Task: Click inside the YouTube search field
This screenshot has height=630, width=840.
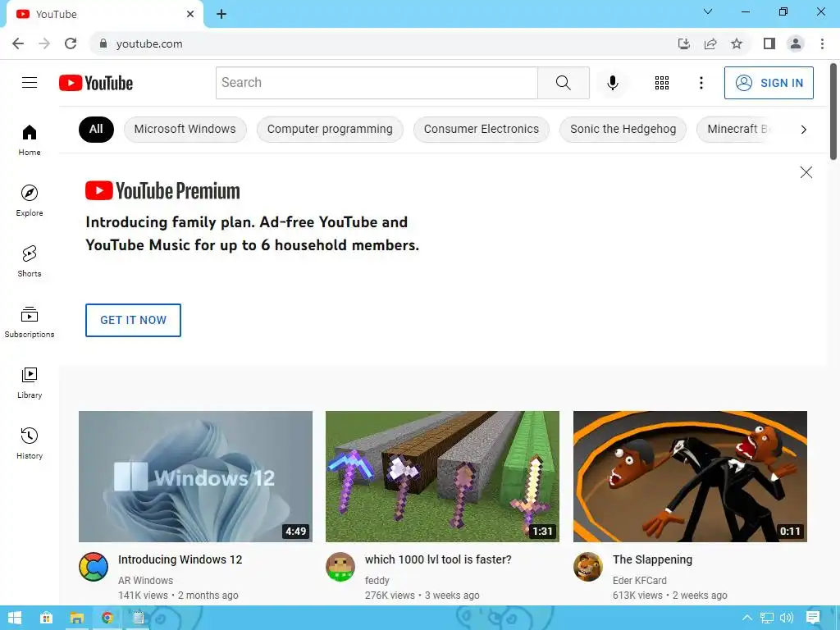Action: pyautogui.click(x=377, y=83)
